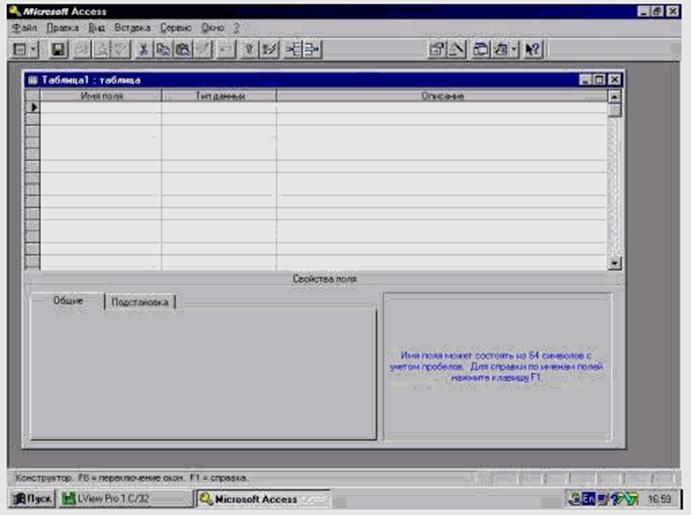Open Indexes with the lightning icon
The width and height of the screenshot is (691, 515).
pos(269,49)
